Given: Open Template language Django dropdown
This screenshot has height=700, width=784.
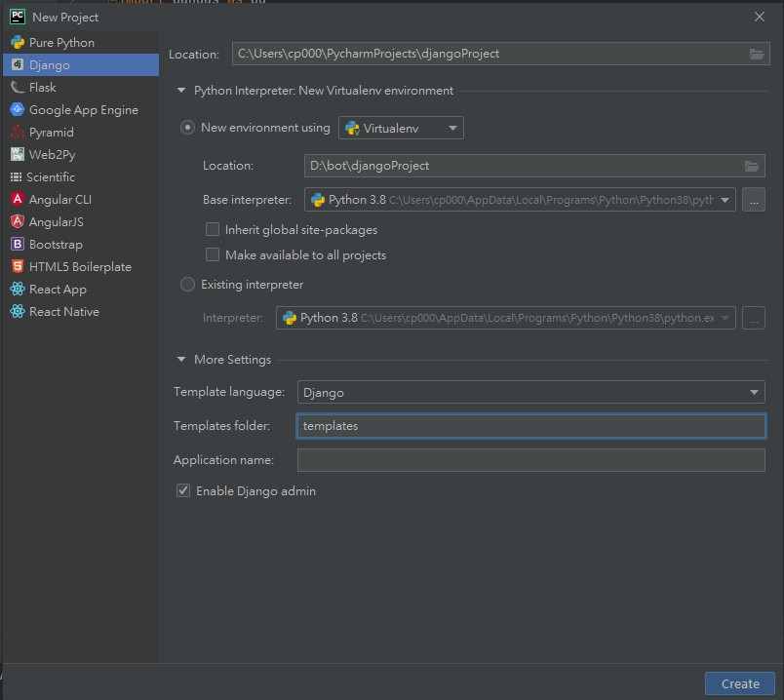Looking at the screenshot, I should (531, 392).
